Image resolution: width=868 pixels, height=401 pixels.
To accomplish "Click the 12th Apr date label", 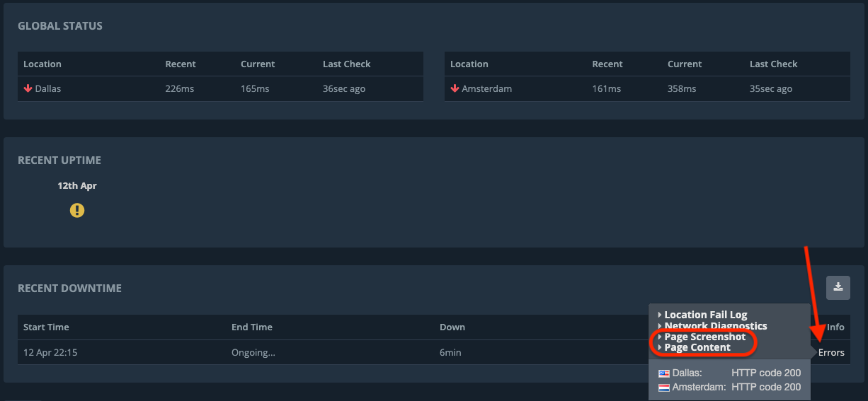I will 77,186.
